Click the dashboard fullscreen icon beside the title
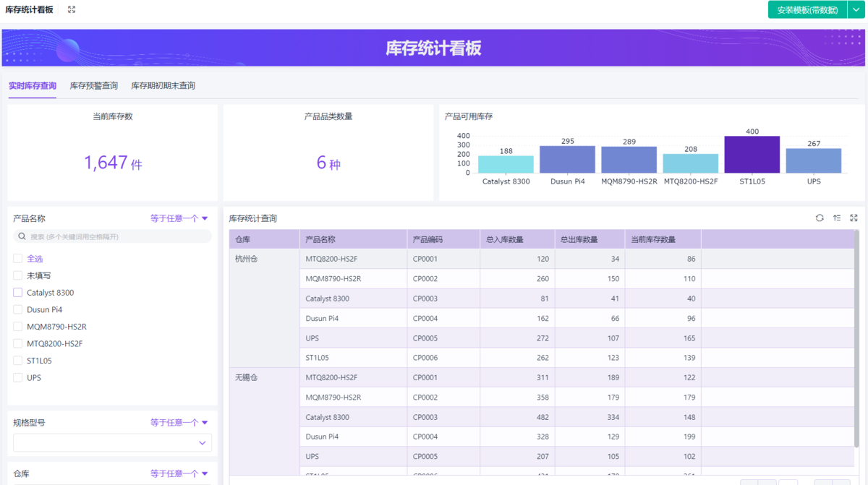 pos(72,9)
